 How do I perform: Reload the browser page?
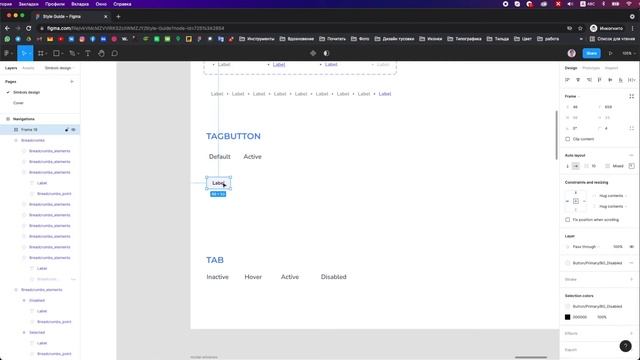tap(29, 28)
